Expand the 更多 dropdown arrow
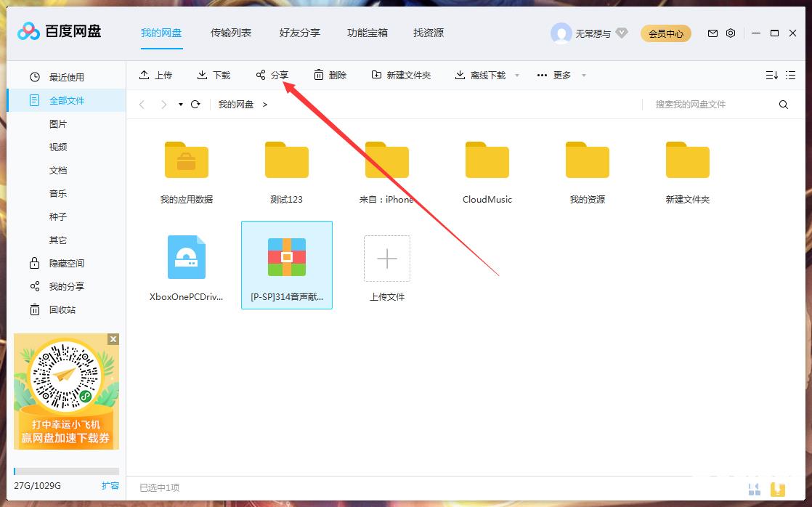This screenshot has width=812, height=507. [584, 75]
